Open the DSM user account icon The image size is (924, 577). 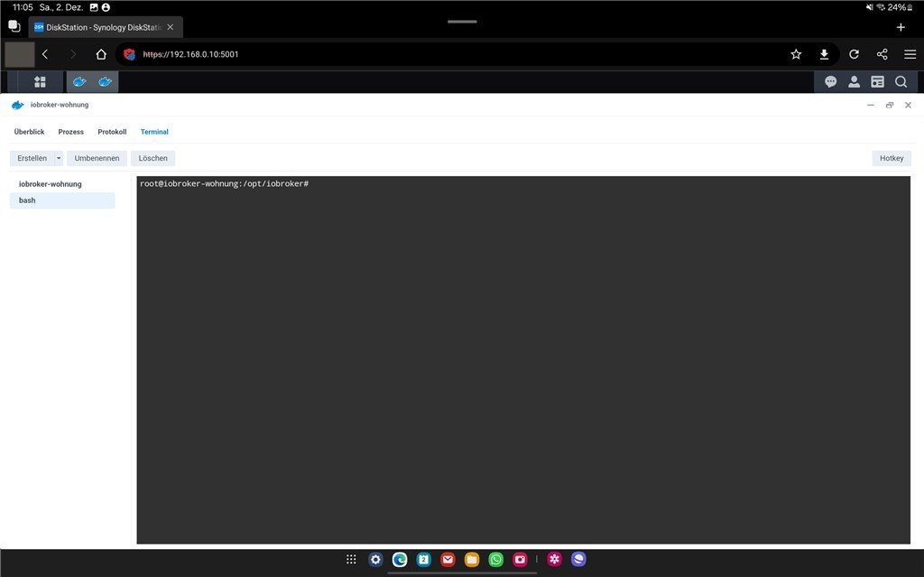point(854,82)
